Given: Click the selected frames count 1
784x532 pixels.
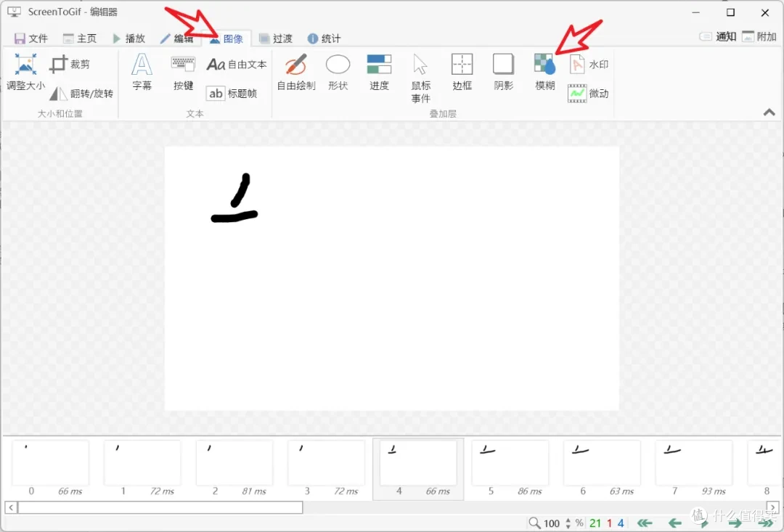Looking at the screenshot, I should [x=610, y=523].
